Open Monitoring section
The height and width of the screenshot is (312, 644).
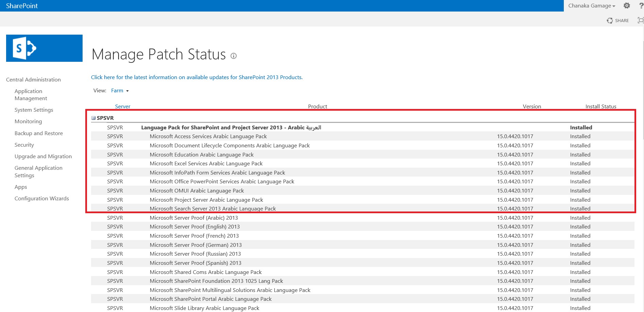click(x=28, y=122)
